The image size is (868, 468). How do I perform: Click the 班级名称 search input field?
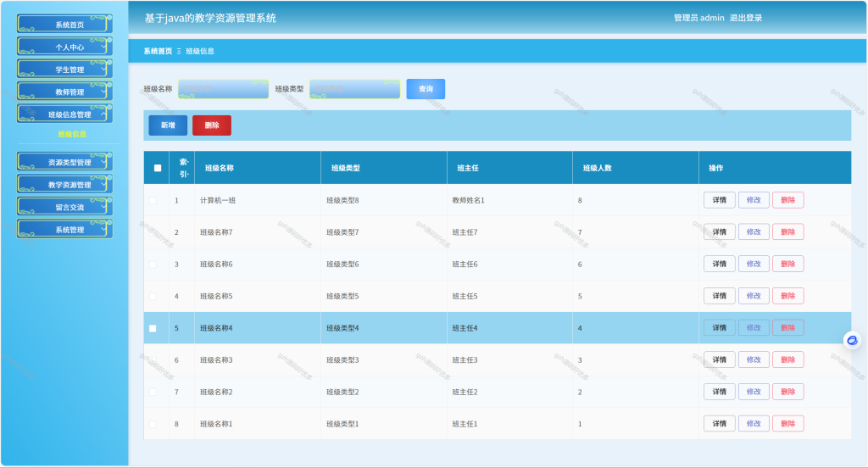tap(223, 89)
